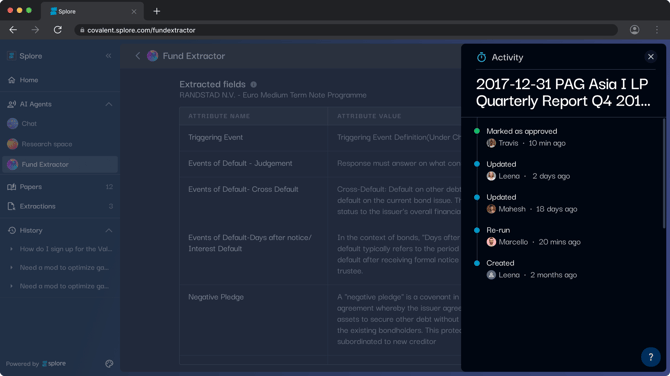Click the browser forward arrow
Viewport: 670px width, 376px height.
click(x=35, y=30)
